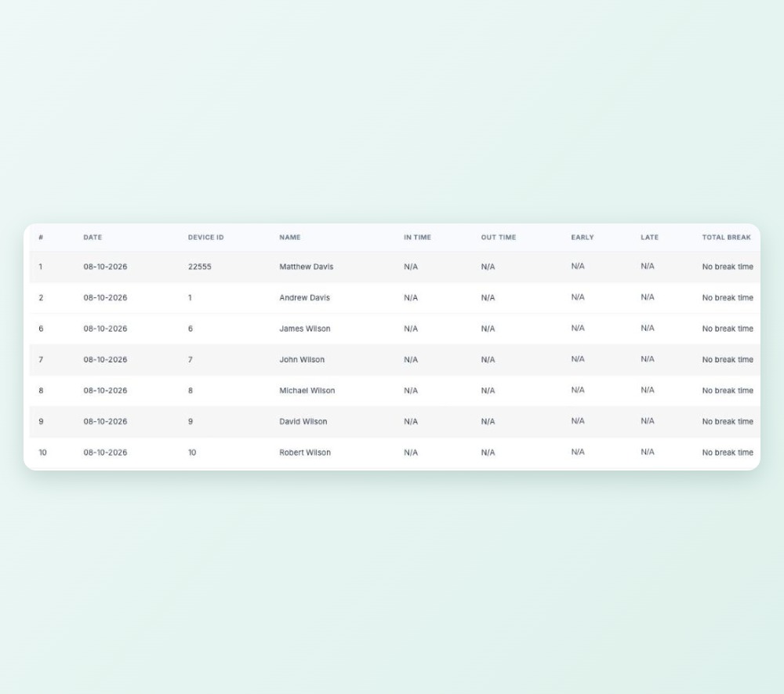Click device ID 22555

point(199,267)
